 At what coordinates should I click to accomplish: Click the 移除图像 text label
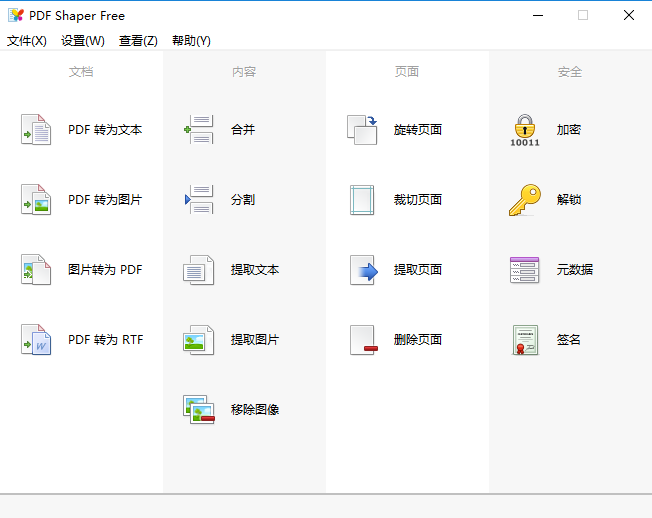click(255, 409)
